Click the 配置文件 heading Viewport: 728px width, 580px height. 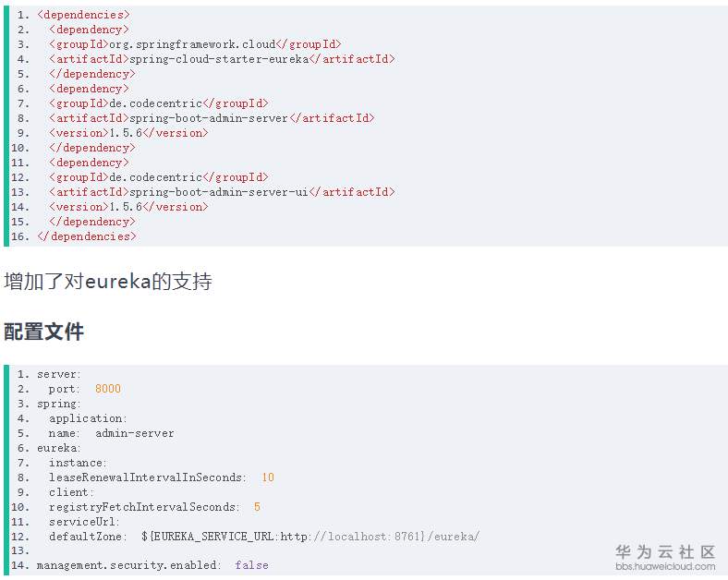(x=43, y=332)
